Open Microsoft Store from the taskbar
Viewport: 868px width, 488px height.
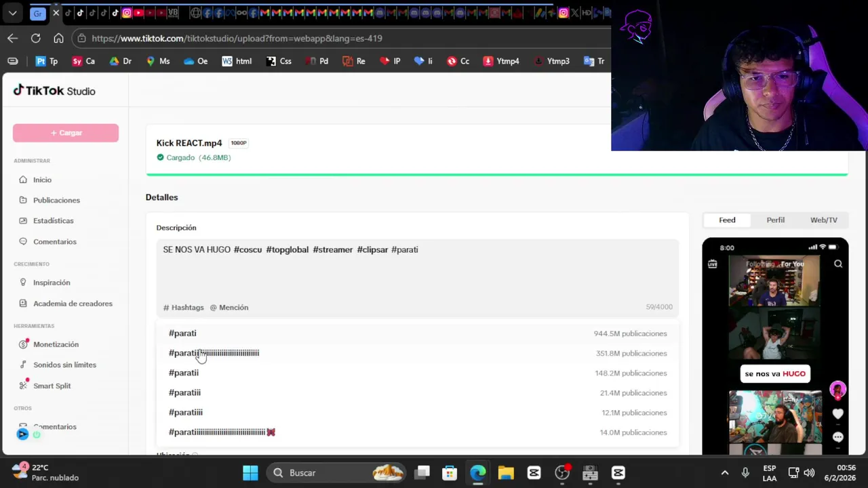click(450, 472)
